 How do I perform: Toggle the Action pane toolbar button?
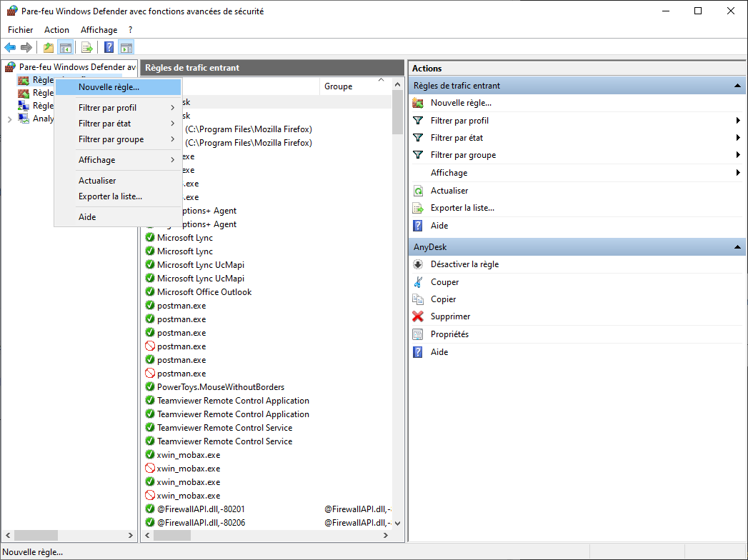point(126,48)
